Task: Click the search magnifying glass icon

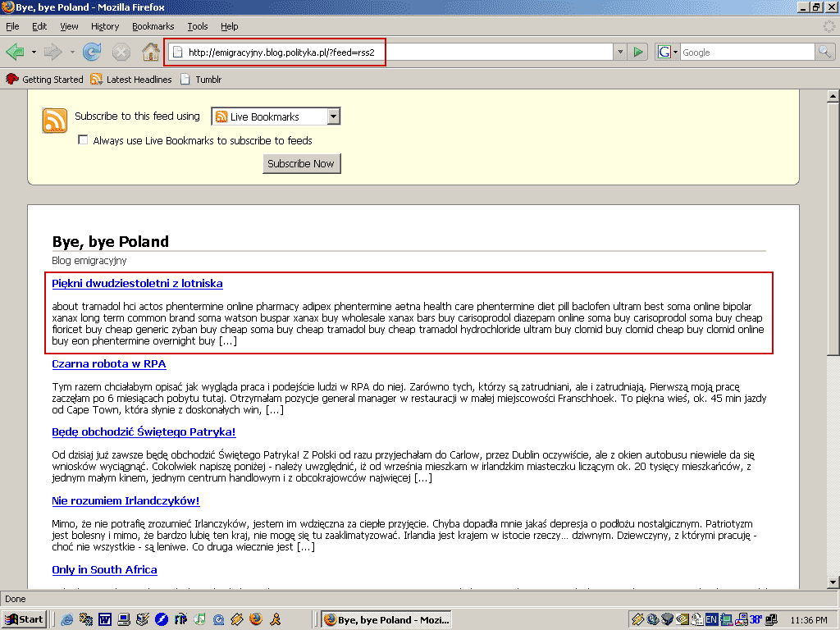Action: pyautogui.click(x=824, y=52)
